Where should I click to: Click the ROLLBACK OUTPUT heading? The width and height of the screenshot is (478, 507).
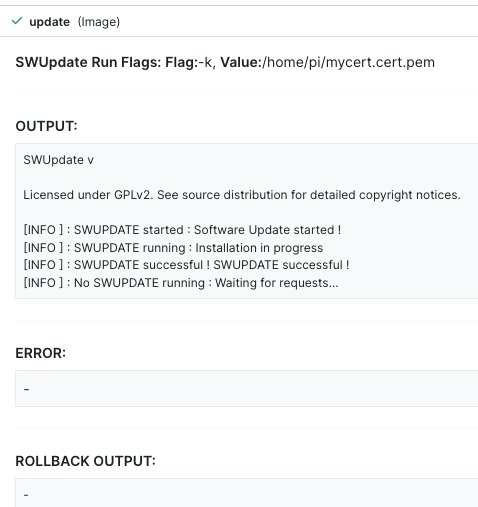click(86, 461)
